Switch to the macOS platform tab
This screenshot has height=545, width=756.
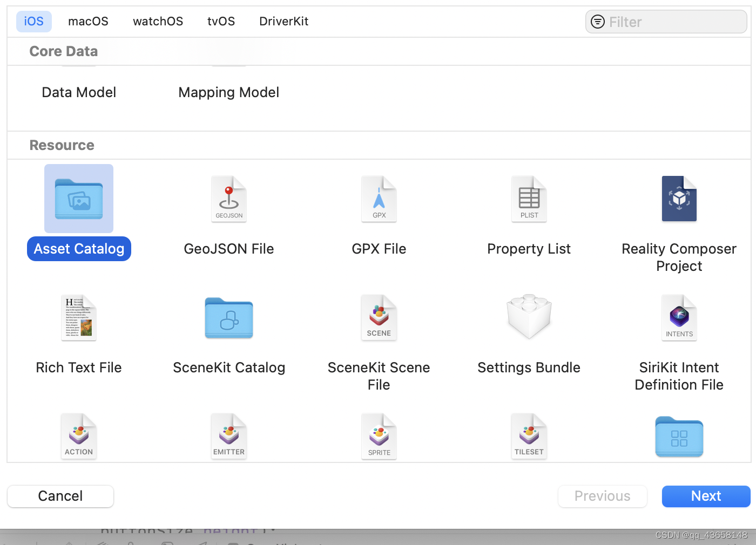(88, 22)
